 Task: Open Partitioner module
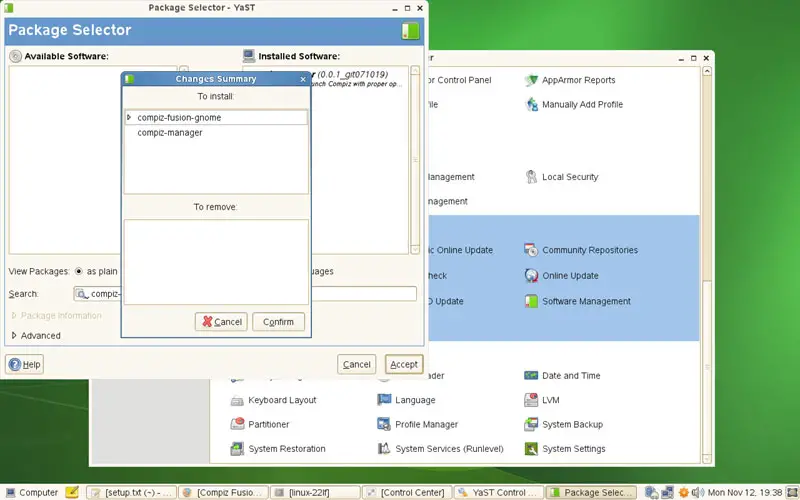click(x=260, y=424)
